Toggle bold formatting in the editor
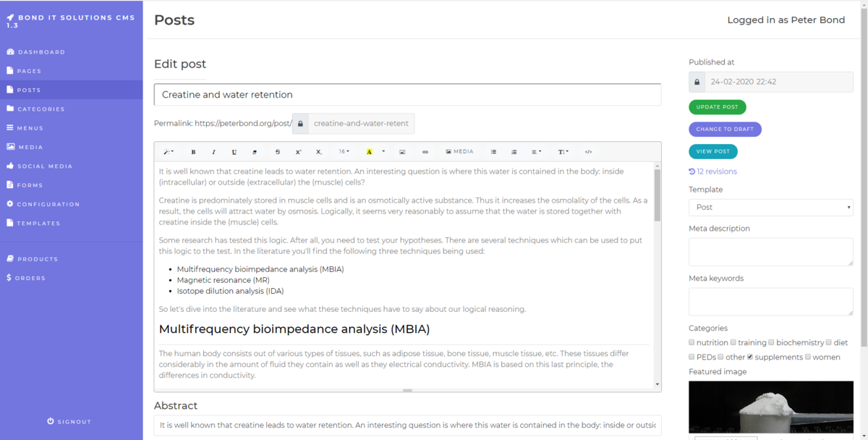 pyautogui.click(x=193, y=152)
